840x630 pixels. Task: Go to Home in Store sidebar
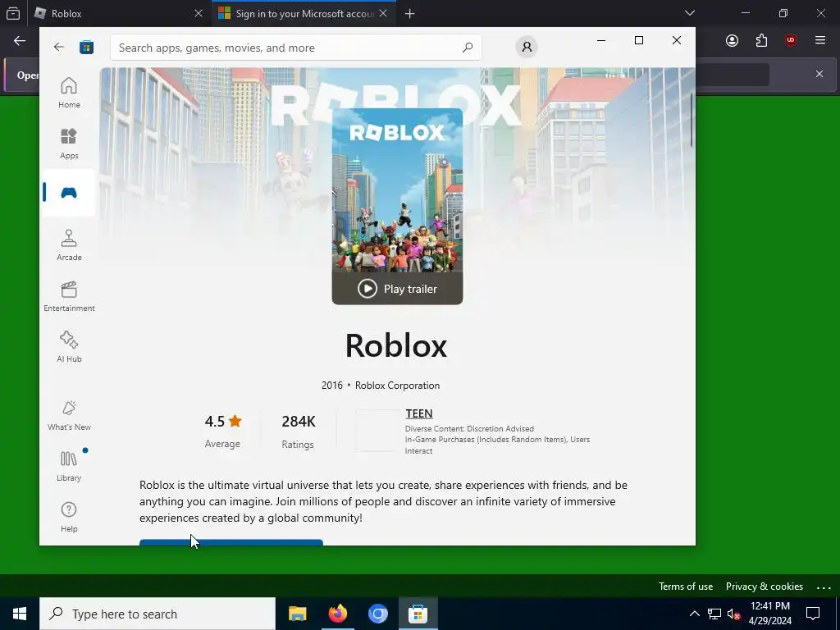click(69, 93)
